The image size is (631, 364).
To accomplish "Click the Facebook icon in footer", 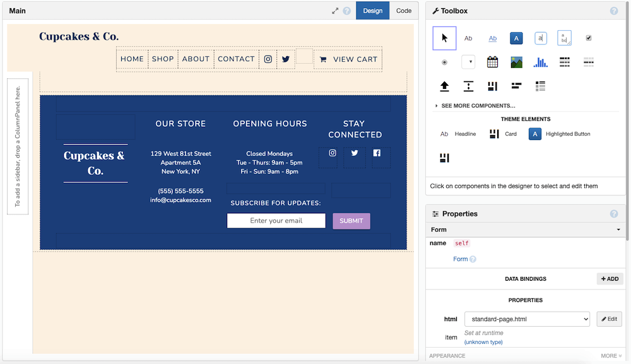I will coord(377,153).
